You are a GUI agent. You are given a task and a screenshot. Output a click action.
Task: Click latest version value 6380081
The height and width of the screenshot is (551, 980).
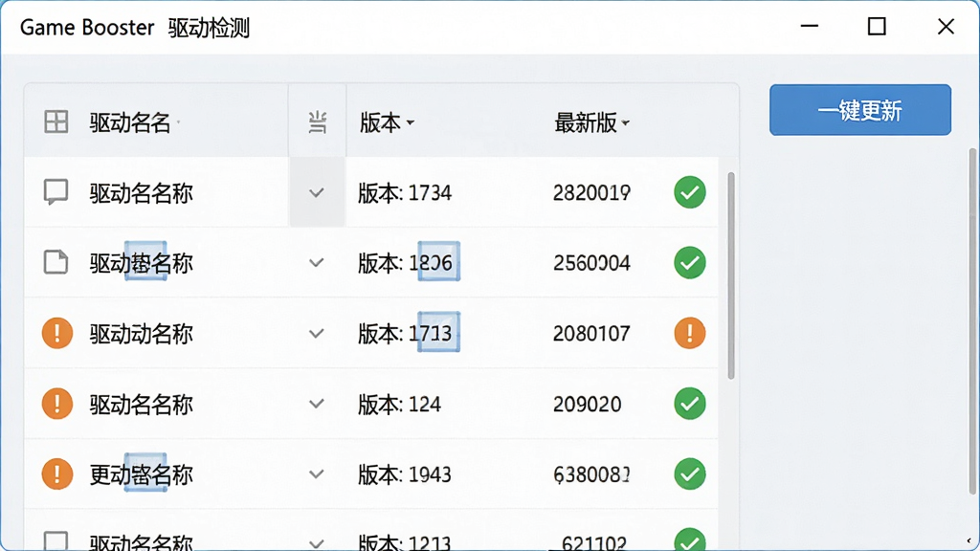[591, 474]
